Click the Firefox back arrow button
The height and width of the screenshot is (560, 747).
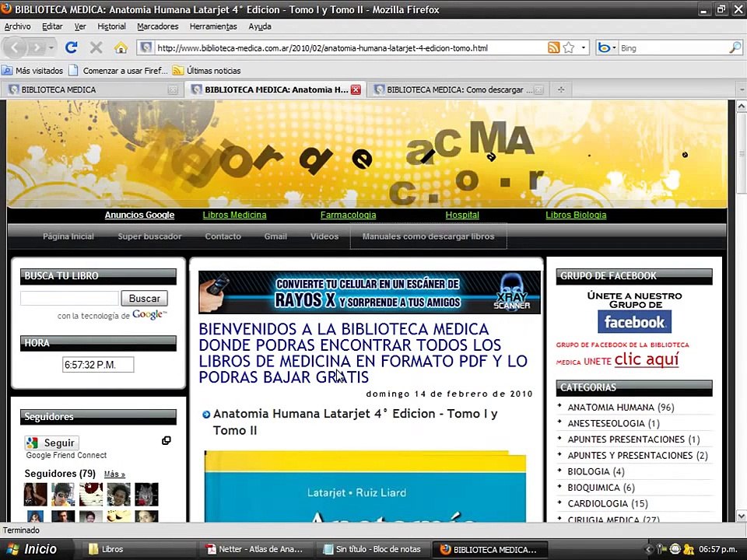(x=14, y=47)
